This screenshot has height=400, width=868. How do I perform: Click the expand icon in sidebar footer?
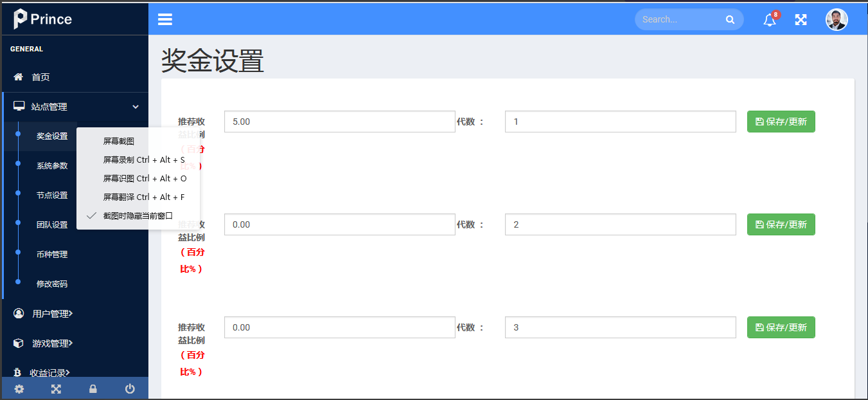pyautogui.click(x=56, y=389)
